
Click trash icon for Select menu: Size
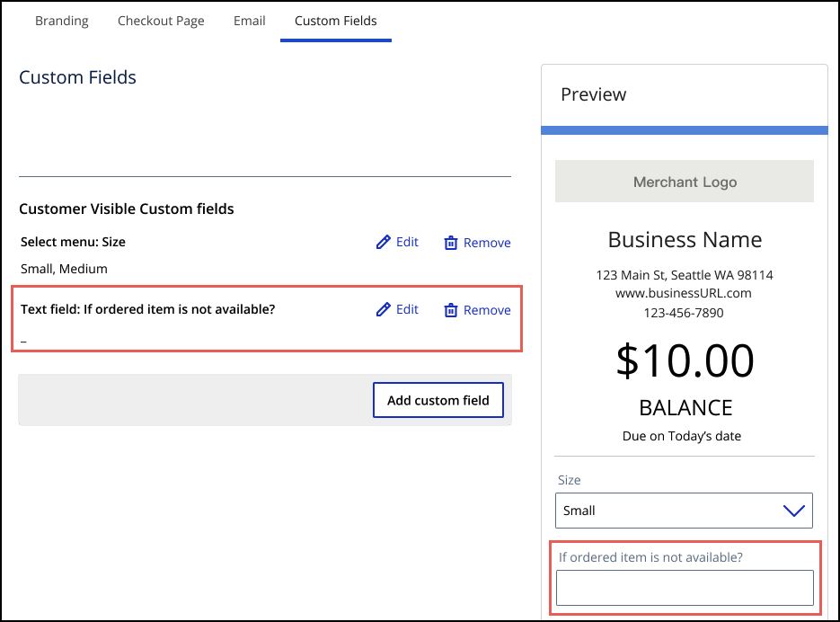point(451,243)
